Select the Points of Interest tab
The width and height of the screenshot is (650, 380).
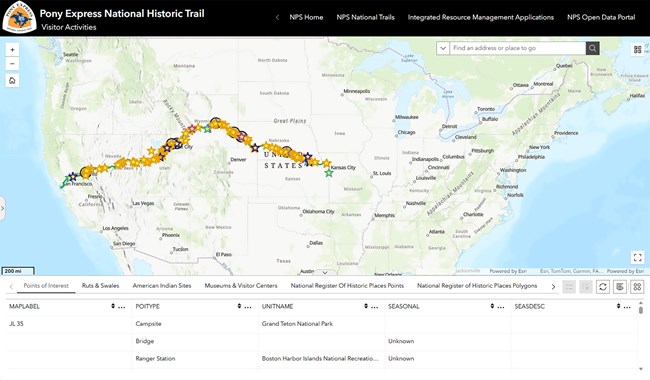(46, 286)
